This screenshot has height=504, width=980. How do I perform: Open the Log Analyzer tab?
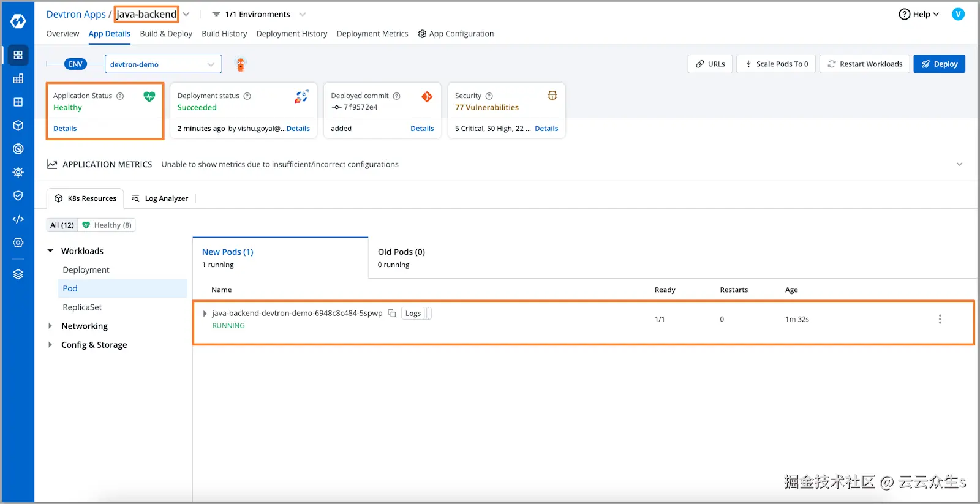coord(160,198)
